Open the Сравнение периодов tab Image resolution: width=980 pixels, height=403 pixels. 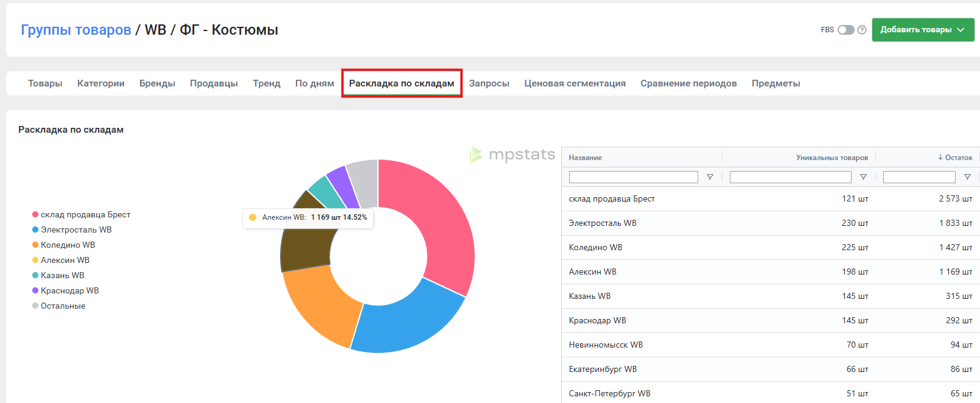click(688, 83)
